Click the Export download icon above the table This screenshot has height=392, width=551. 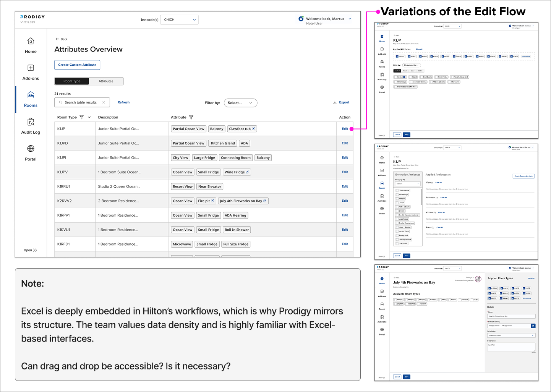pos(335,102)
